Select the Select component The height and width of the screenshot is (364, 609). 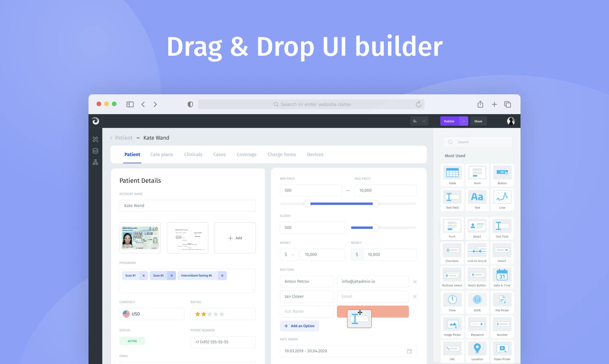tap(502, 253)
